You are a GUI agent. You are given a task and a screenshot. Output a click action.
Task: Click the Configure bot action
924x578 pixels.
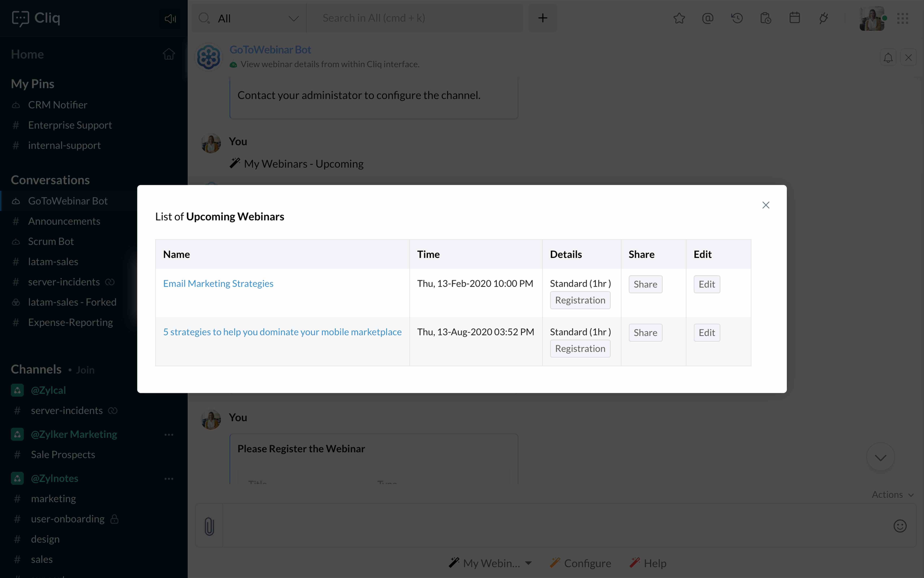pos(580,563)
